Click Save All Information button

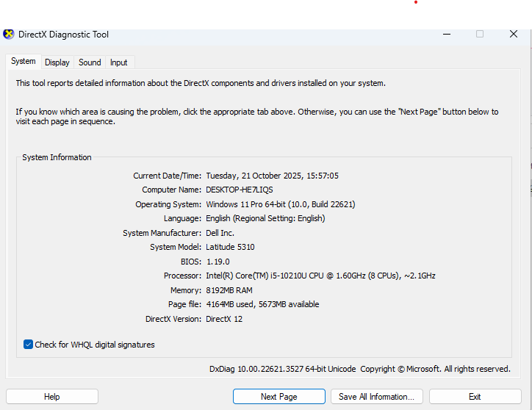pos(376,397)
